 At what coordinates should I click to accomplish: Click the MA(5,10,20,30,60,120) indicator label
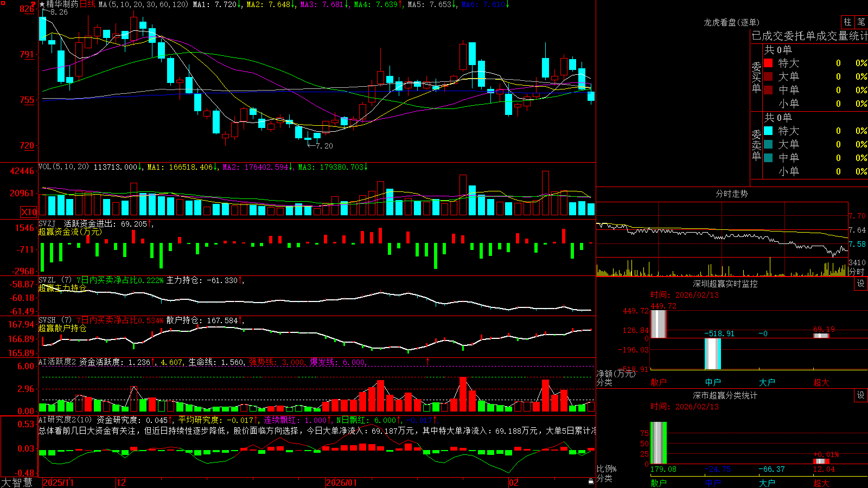click(143, 4)
